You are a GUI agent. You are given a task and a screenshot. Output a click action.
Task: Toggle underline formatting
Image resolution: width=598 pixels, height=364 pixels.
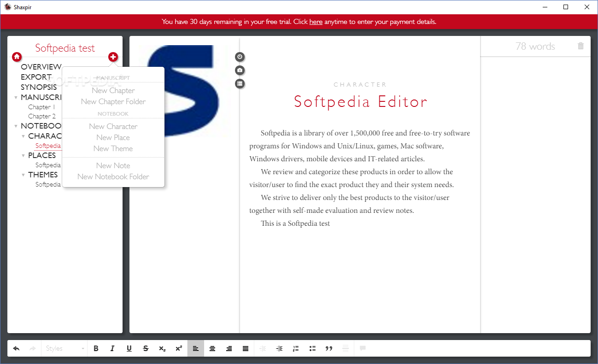pyautogui.click(x=129, y=348)
